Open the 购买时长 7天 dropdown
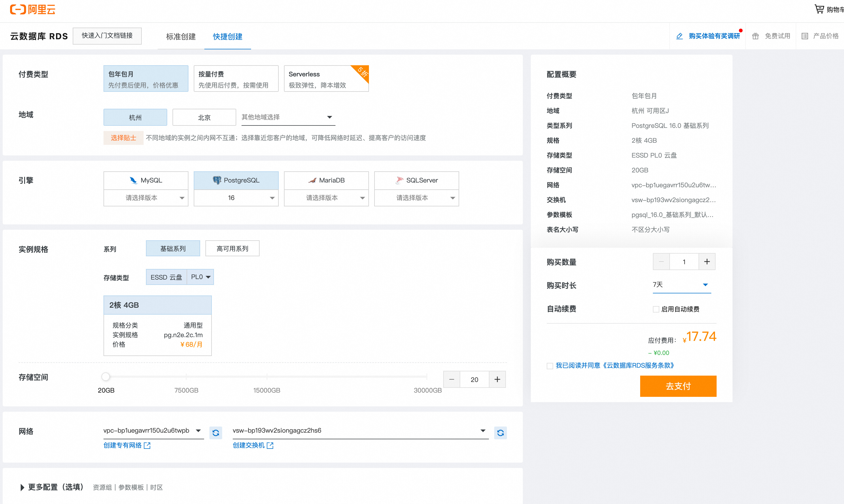 681,285
